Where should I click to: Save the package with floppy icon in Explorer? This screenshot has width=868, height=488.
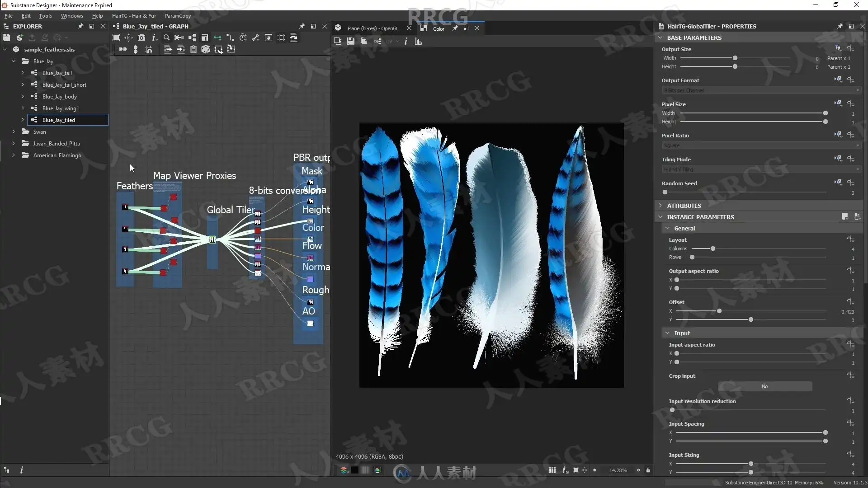click(x=6, y=38)
